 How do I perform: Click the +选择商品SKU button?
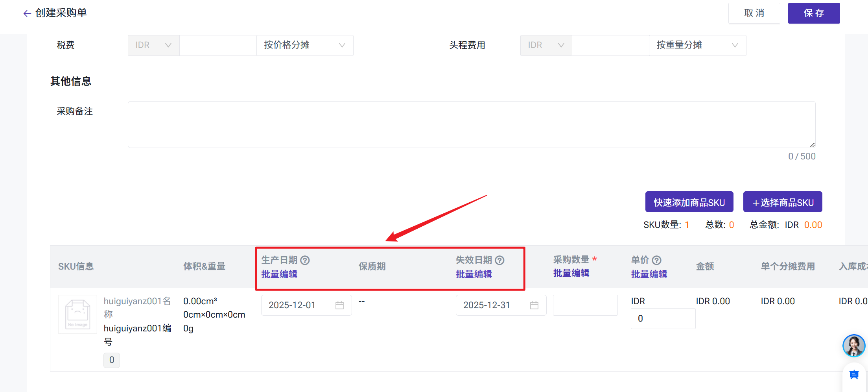click(782, 202)
